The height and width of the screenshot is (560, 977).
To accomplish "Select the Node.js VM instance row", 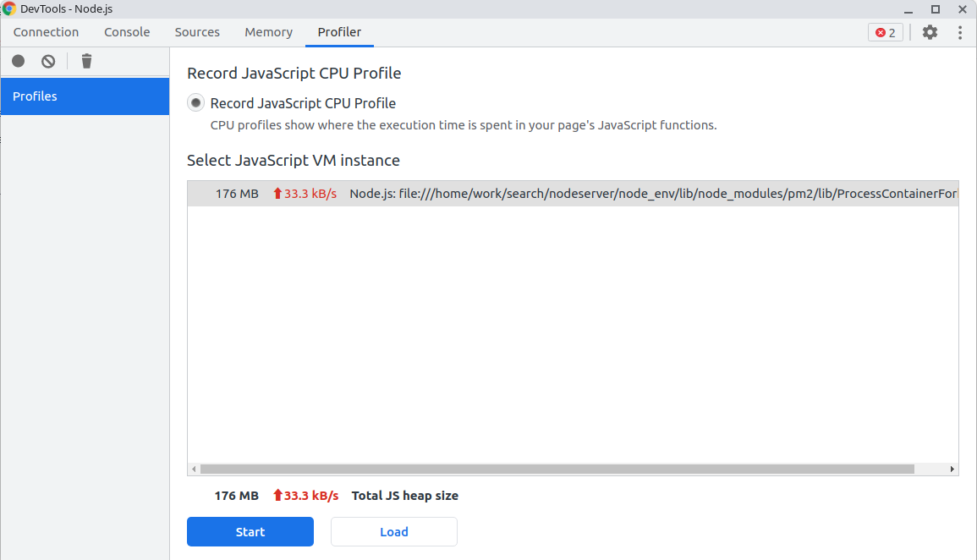I will click(x=573, y=194).
